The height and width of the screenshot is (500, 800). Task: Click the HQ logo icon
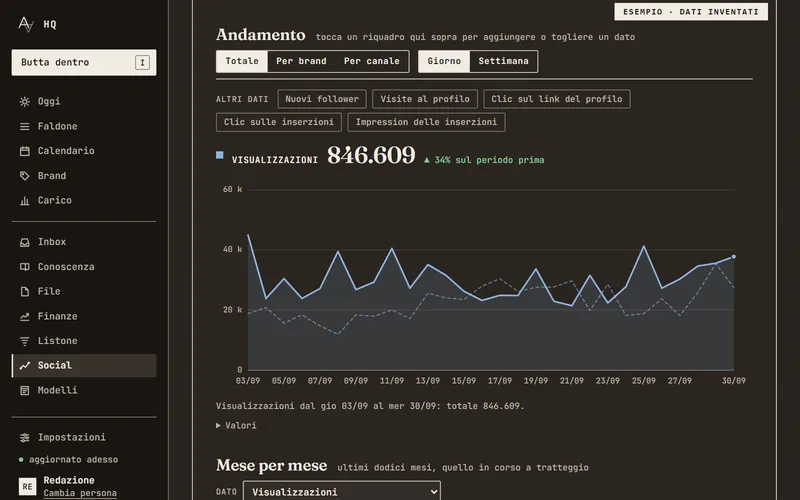[26, 24]
